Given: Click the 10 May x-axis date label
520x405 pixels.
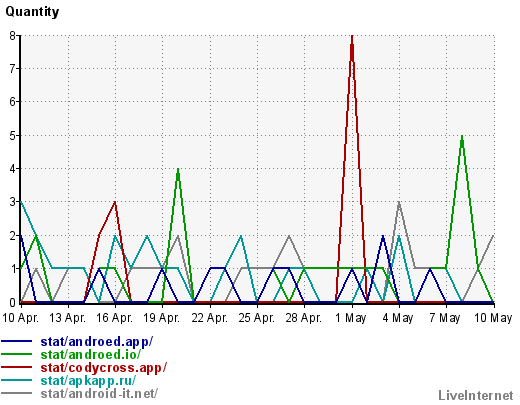Looking at the screenshot, I should pyautogui.click(x=493, y=318).
